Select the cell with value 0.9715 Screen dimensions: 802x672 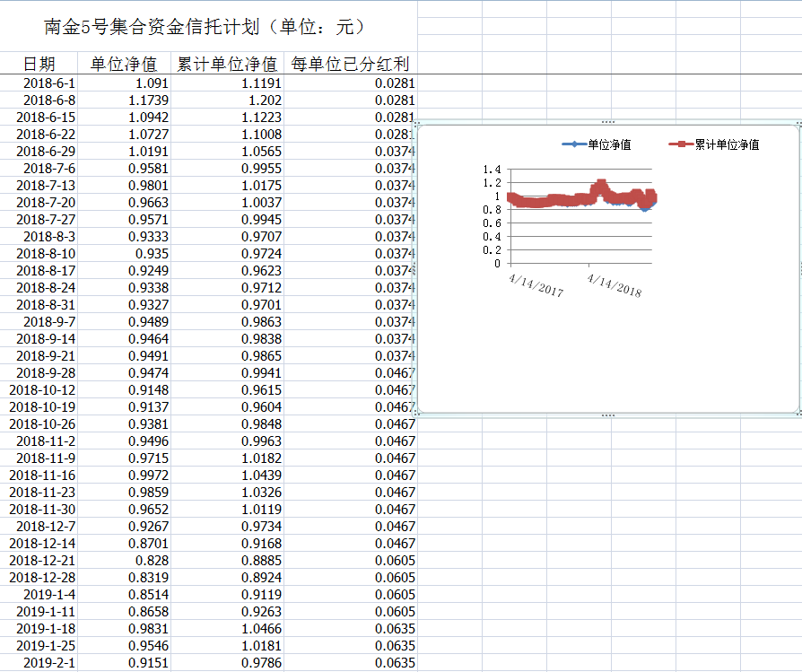(124, 458)
